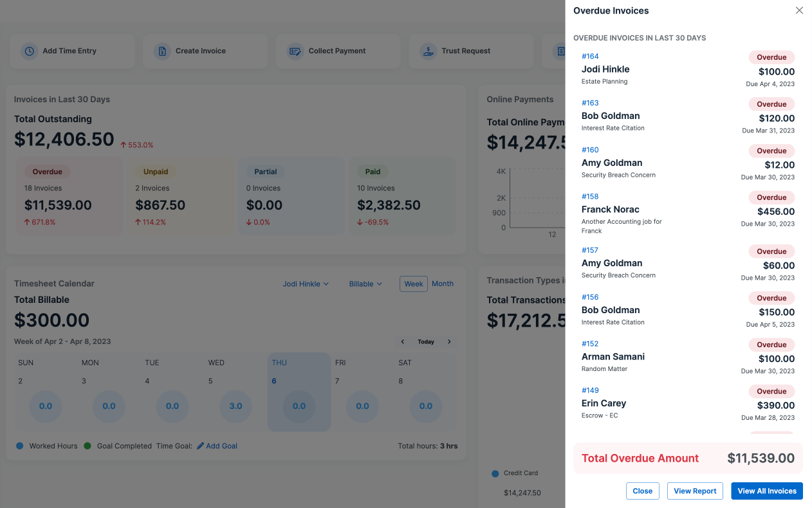Click the SAT 8 hours circle
The height and width of the screenshot is (508, 812).
pyautogui.click(x=426, y=406)
